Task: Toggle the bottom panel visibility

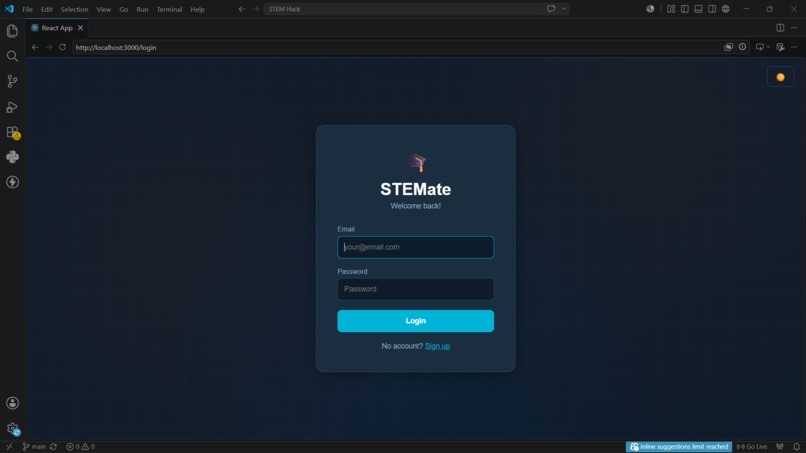Action: click(x=698, y=9)
